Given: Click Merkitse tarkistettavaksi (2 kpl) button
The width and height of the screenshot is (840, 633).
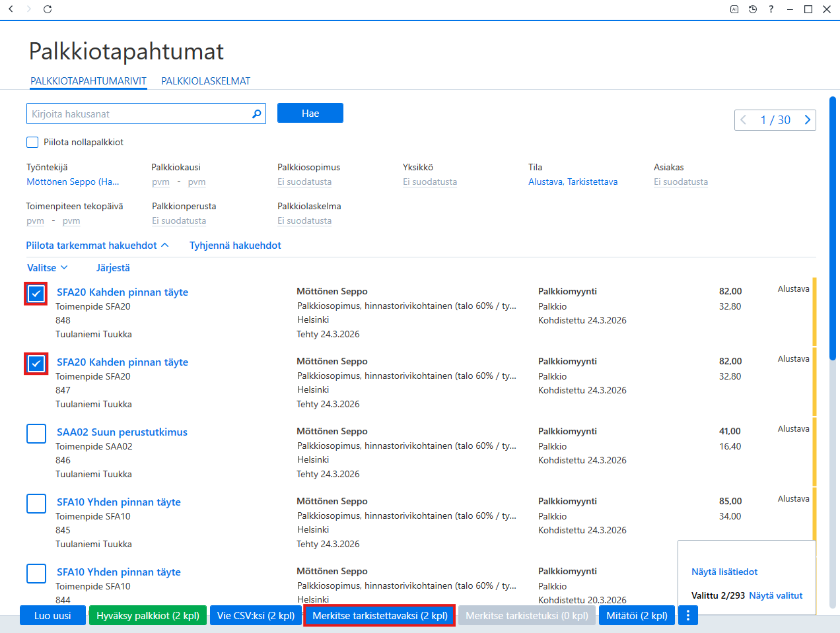Looking at the screenshot, I should tap(380, 615).
